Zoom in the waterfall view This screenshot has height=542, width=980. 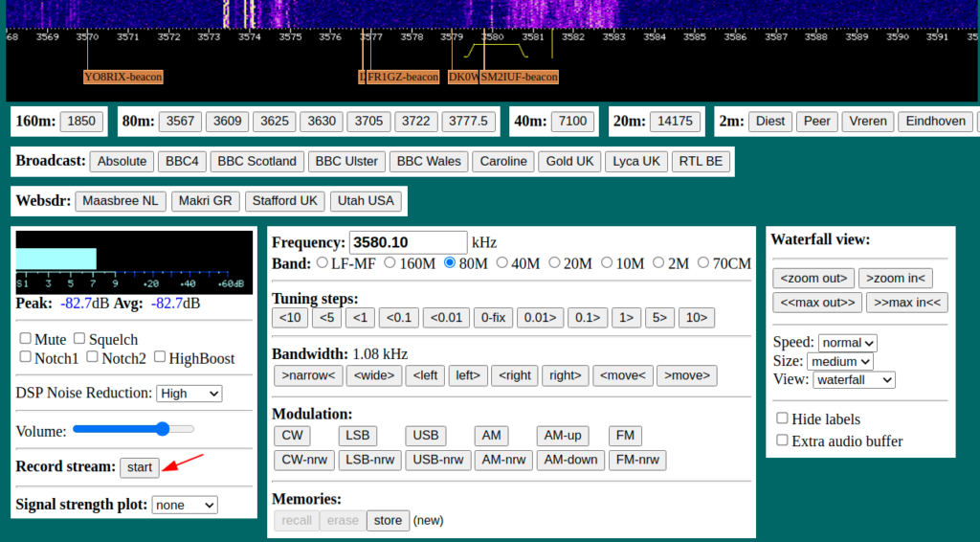895,279
